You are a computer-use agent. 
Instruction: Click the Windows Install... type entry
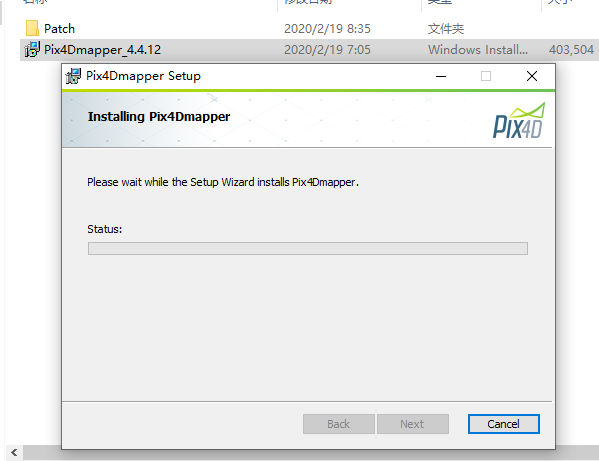pos(478,50)
